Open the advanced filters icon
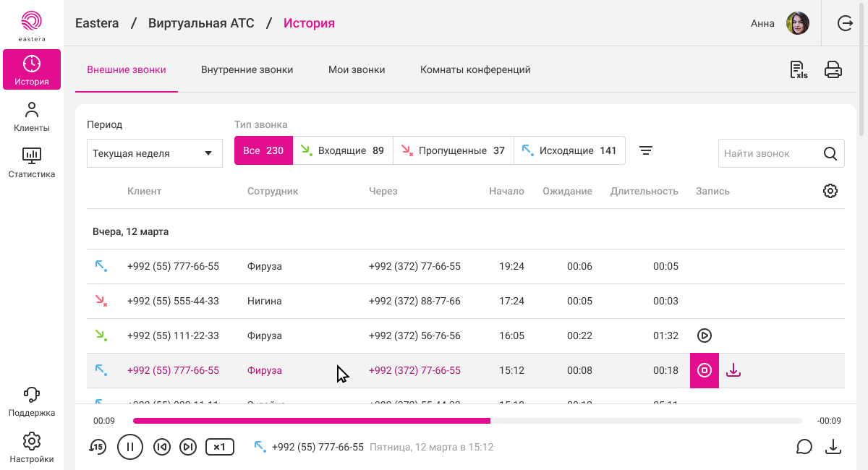This screenshot has height=470, width=868. [x=646, y=151]
